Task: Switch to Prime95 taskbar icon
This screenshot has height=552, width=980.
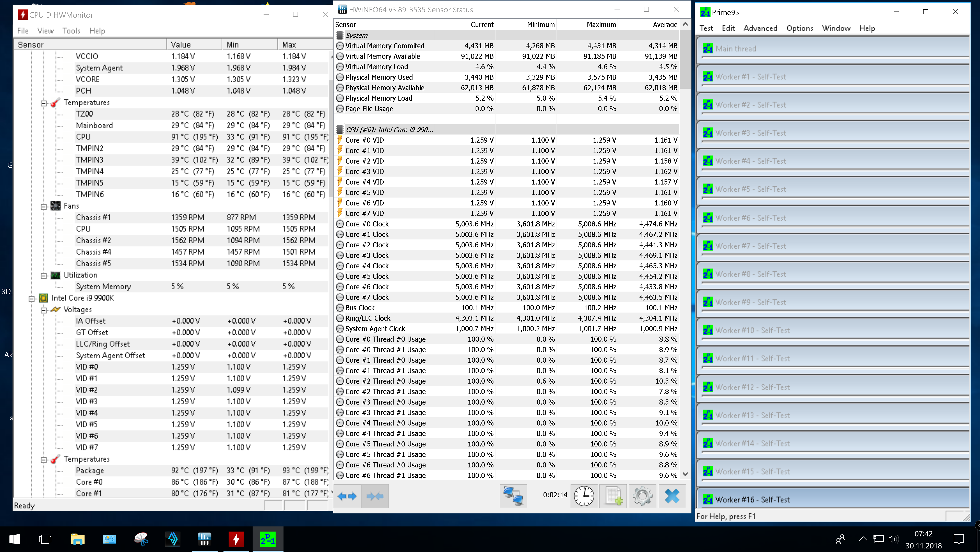Action: point(268,539)
